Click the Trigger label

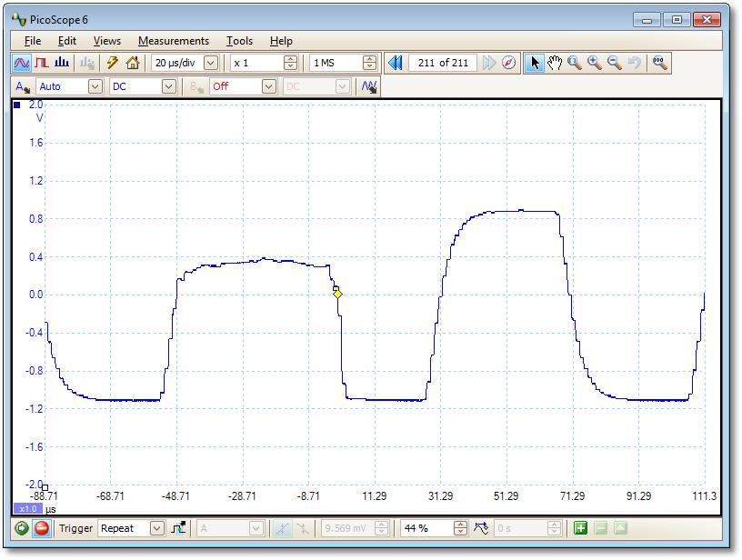75,528
